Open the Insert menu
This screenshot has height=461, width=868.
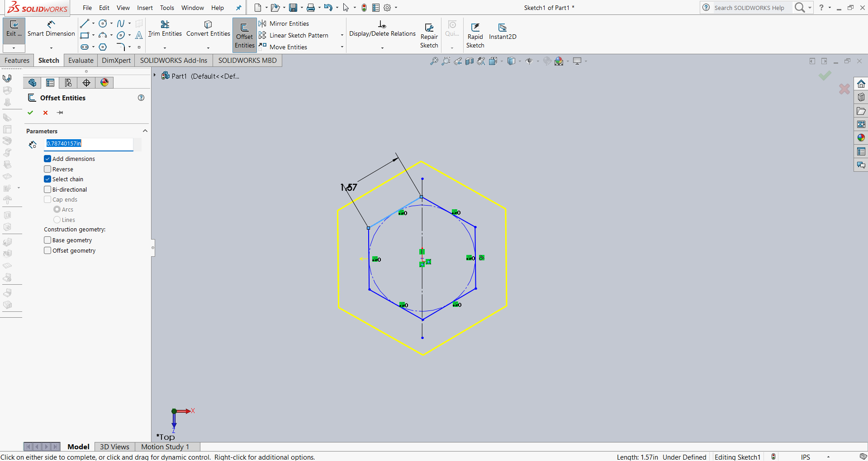(x=145, y=8)
